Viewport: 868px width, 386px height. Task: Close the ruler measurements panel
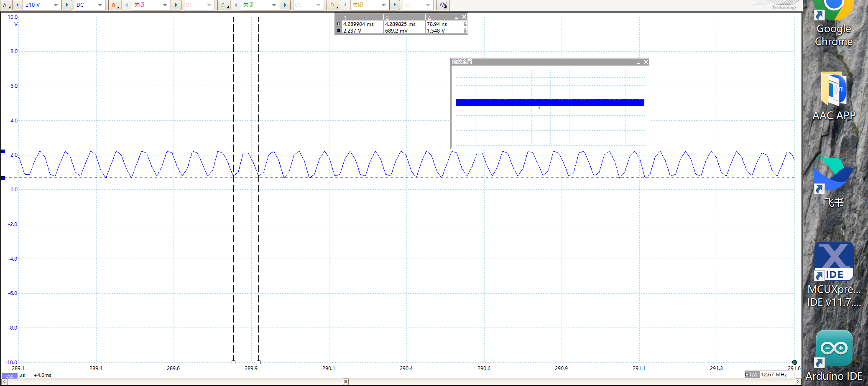(x=464, y=17)
